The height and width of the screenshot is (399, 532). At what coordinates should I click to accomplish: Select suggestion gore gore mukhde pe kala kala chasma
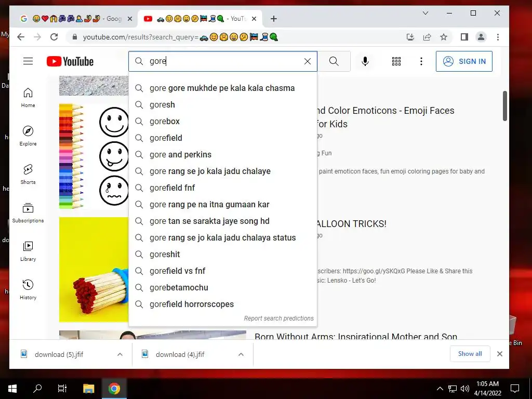222,88
